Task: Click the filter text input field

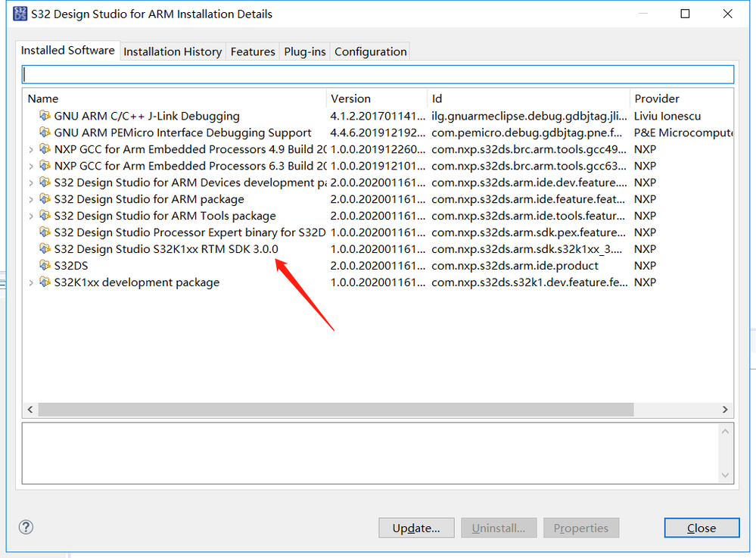Action: click(378, 74)
